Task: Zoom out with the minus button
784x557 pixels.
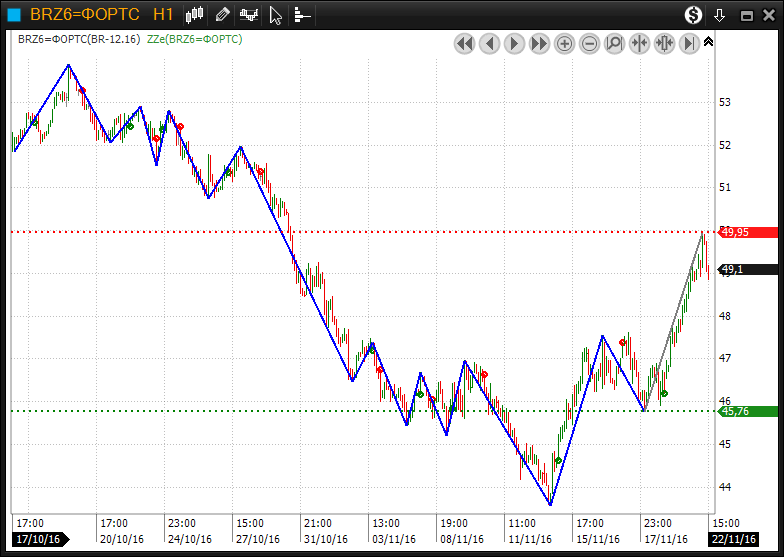Action: click(x=589, y=43)
